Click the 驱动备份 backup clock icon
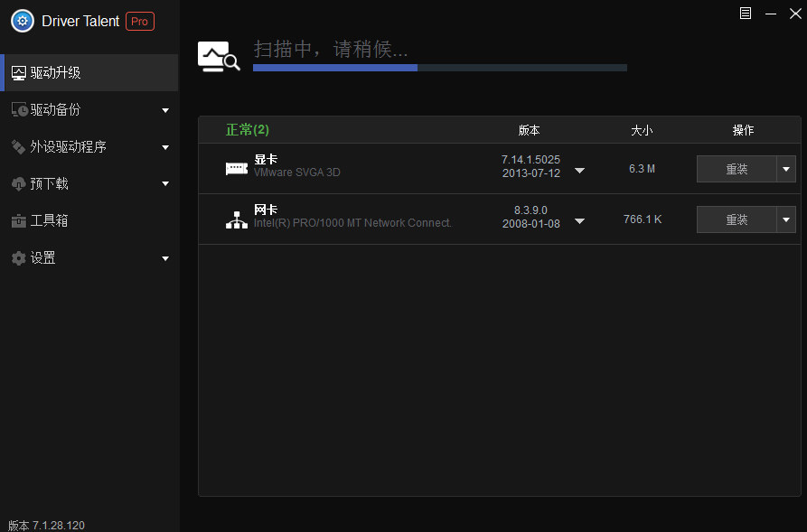Image resolution: width=807 pixels, height=532 pixels. pos(20,109)
